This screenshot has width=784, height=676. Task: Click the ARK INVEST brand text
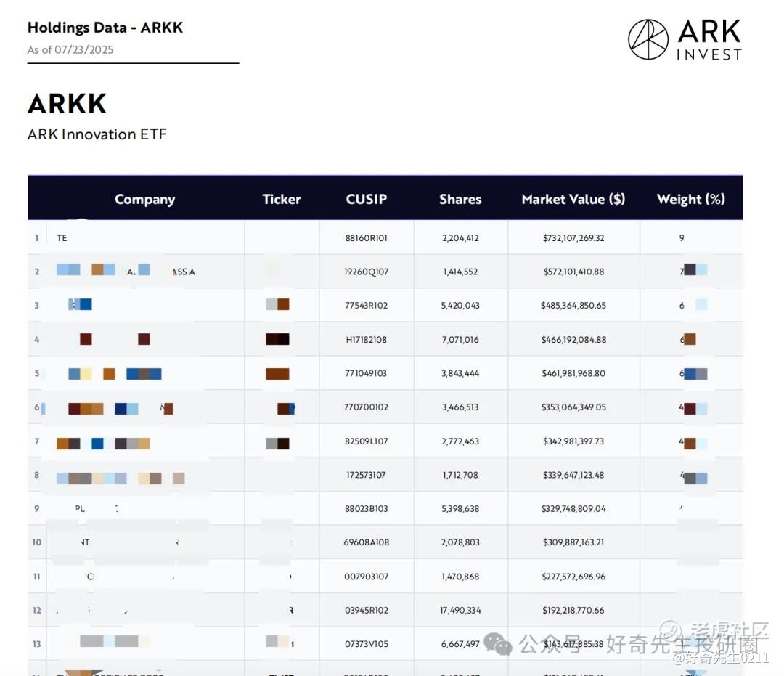pos(709,40)
